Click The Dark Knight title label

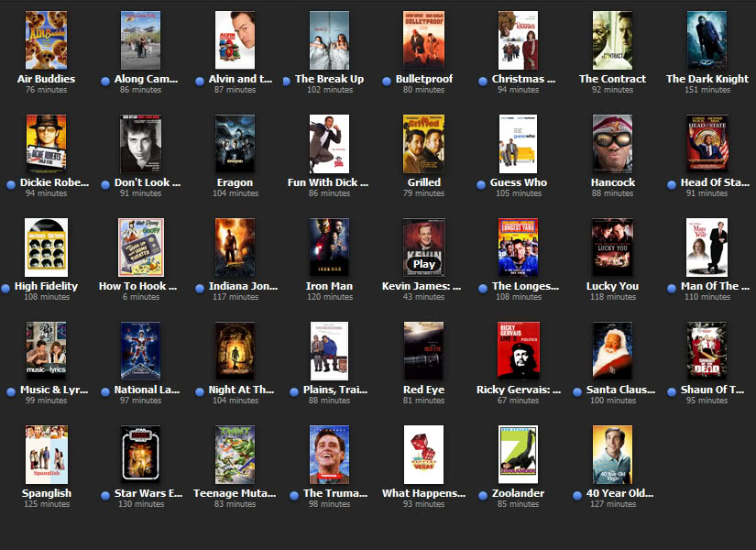tap(707, 79)
